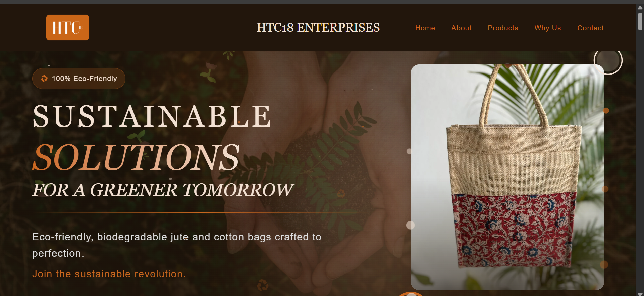644x296 pixels.
Task: Open the Products nav link
Action: 503,28
